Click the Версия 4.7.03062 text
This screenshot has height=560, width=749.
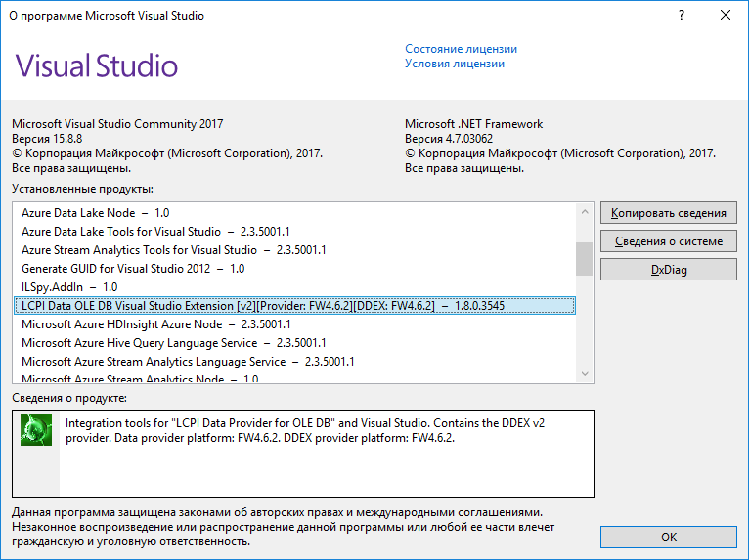(449, 139)
